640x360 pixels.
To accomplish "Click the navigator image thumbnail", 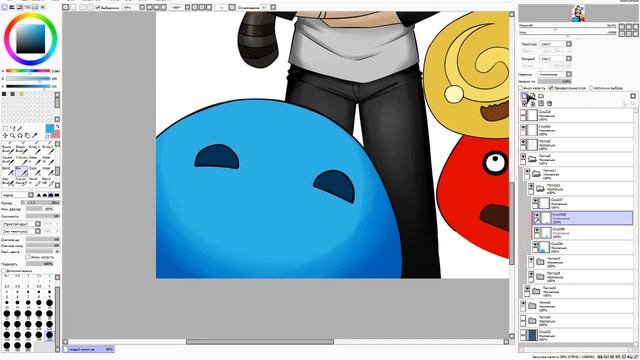I will coord(578,13).
